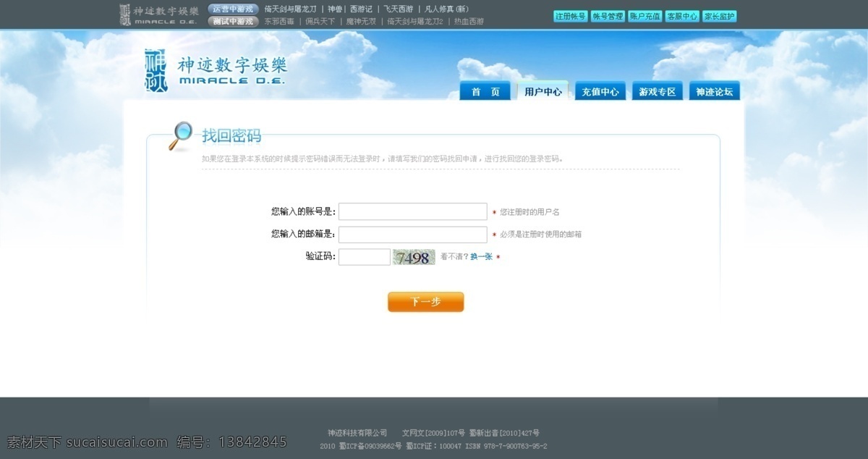Open the 凡人修真(新) game link
The width and height of the screenshot is (868, 459).
446,9
